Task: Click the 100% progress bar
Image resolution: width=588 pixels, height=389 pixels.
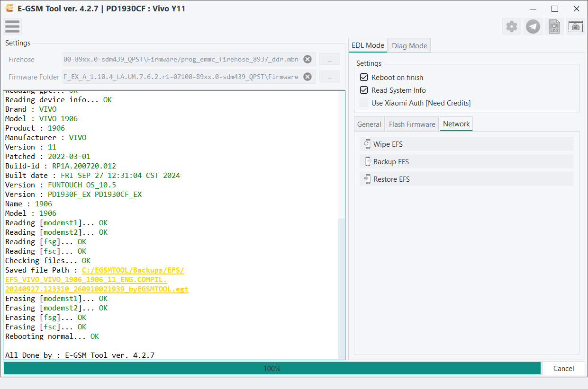Action: coord(272,369)
